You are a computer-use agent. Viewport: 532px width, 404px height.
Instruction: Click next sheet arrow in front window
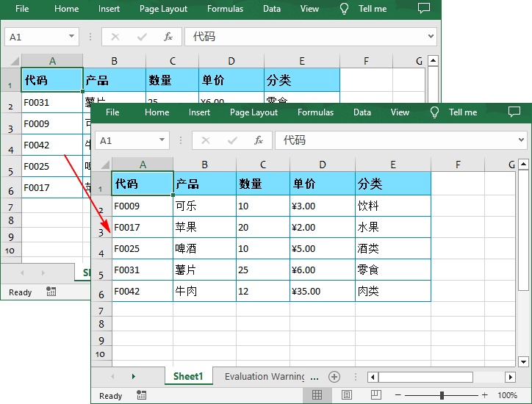(133, 377)
